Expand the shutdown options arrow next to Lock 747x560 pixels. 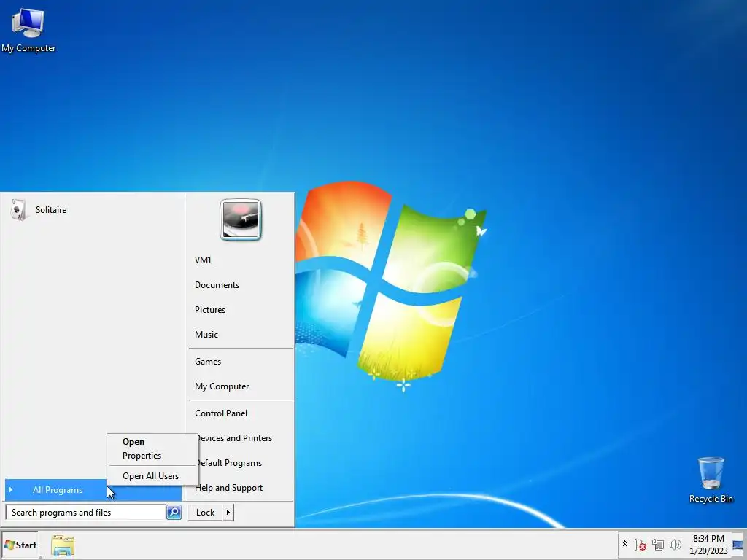pyautogui.click(x=228, y=513)
